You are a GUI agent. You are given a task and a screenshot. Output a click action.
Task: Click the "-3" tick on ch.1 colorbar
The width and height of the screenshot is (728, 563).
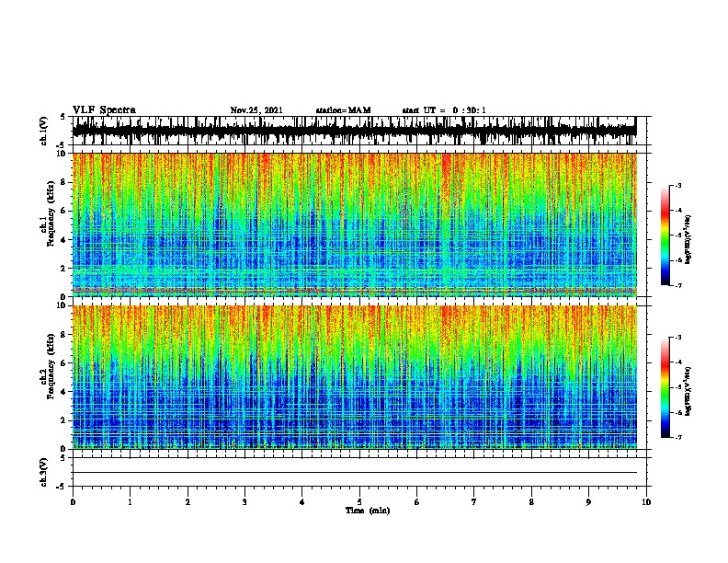coord(678,185)
